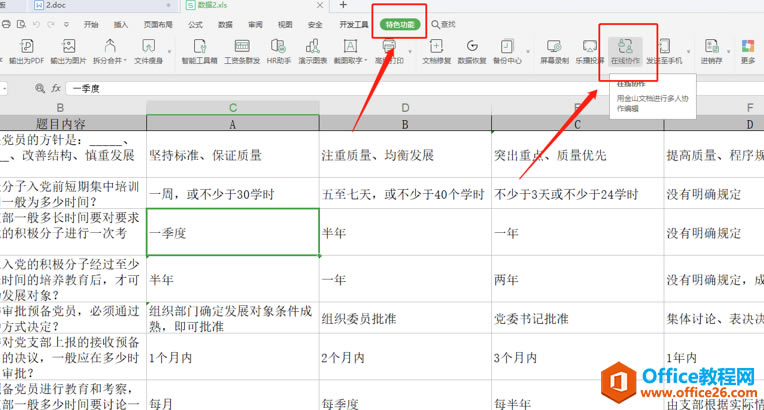Open the 审阅 ribbon tab
The image size is (764, 410).
pos(255,24)
